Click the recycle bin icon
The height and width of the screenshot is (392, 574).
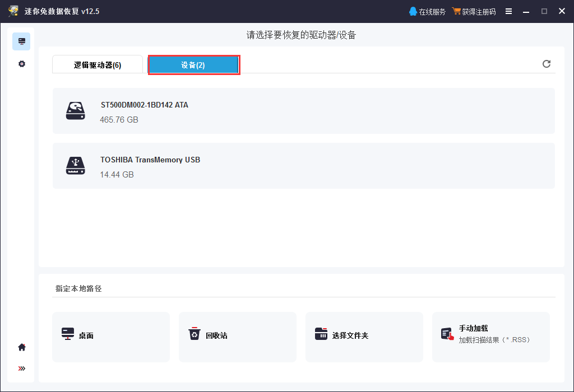tap(195, 334)
